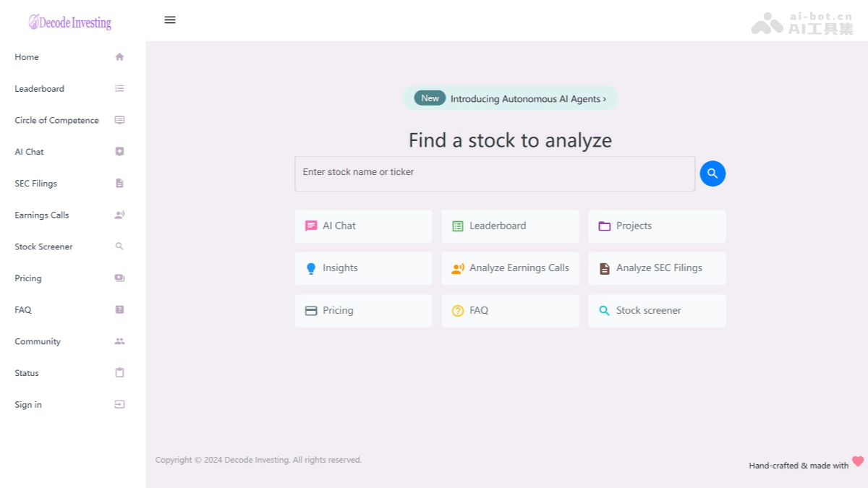Click the Sign in arrow icon

click(x=119, y=404)
